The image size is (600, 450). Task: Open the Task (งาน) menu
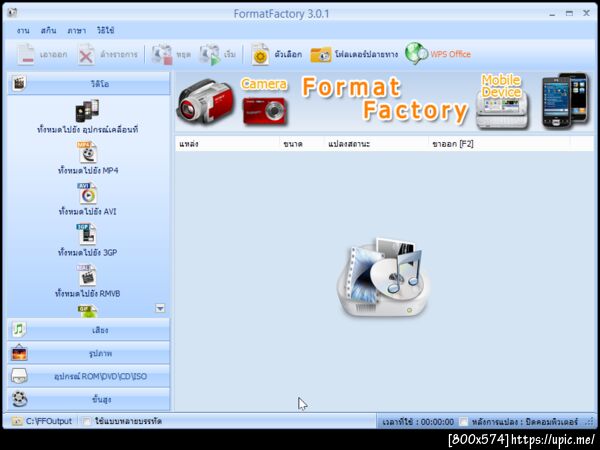23,31
